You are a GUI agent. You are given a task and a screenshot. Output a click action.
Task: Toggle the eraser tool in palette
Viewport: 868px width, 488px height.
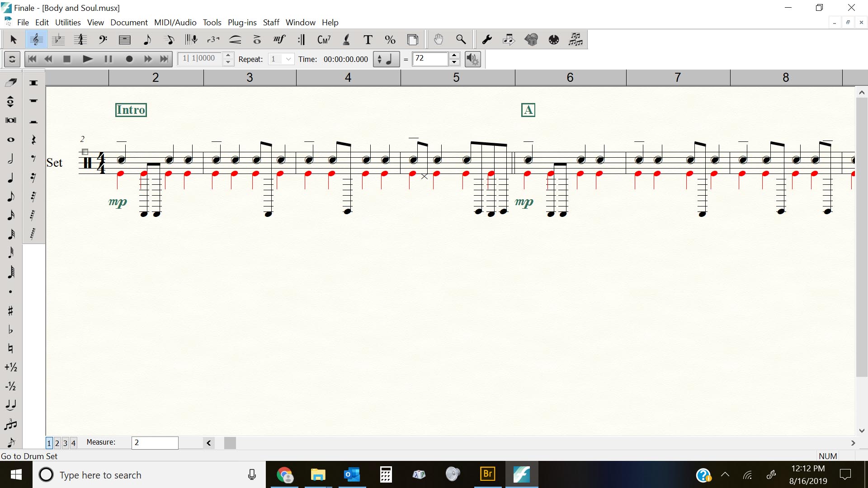(11, 82)
